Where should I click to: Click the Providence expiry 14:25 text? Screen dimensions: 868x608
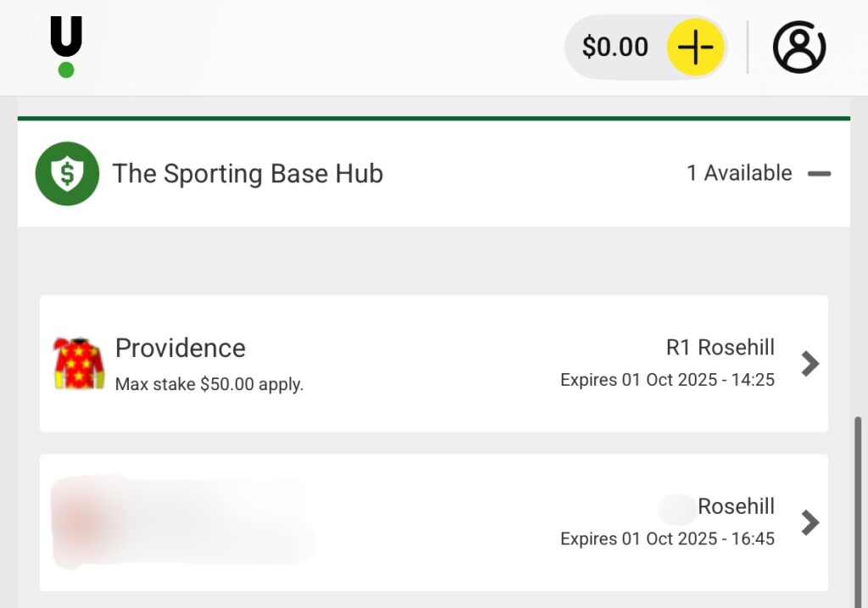click(667, 380)
